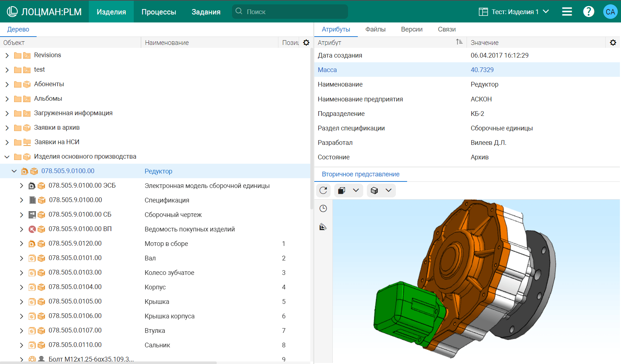Click the ЛОЦМАН:PLM logo icon
Viewport: 621px width, 364px height.
click(x=12, y=12)
